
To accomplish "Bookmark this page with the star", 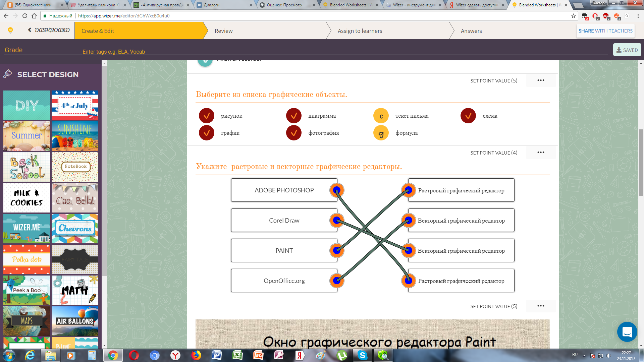I will tap(574, 16).
